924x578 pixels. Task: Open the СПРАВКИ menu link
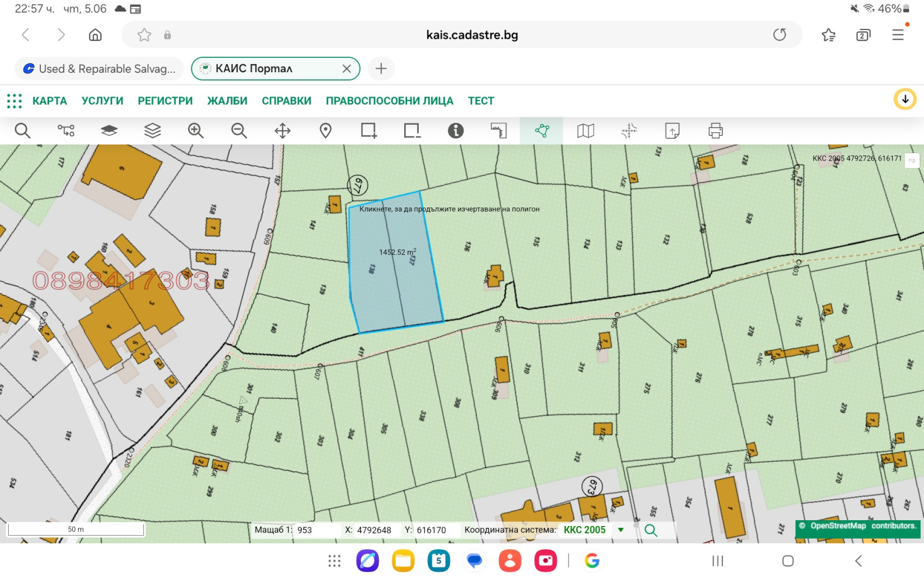click(286, 101)
